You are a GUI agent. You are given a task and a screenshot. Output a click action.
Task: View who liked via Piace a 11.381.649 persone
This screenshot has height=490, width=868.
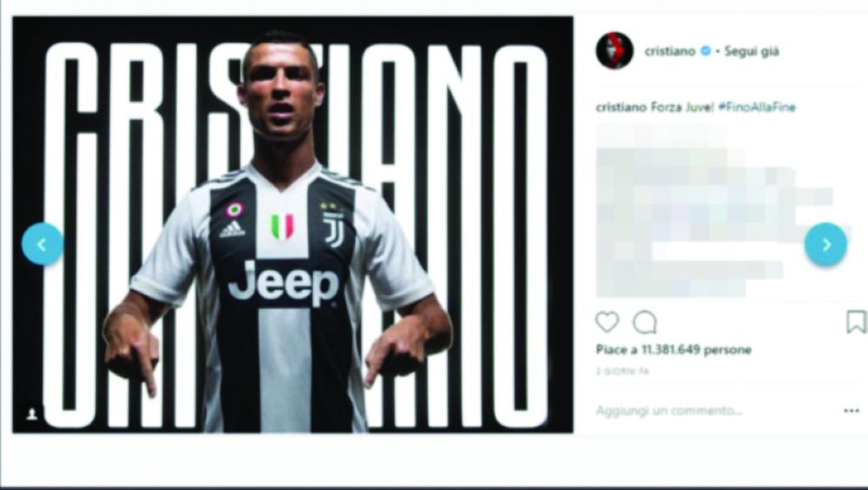pyautogui.click(x=674, y=350)
